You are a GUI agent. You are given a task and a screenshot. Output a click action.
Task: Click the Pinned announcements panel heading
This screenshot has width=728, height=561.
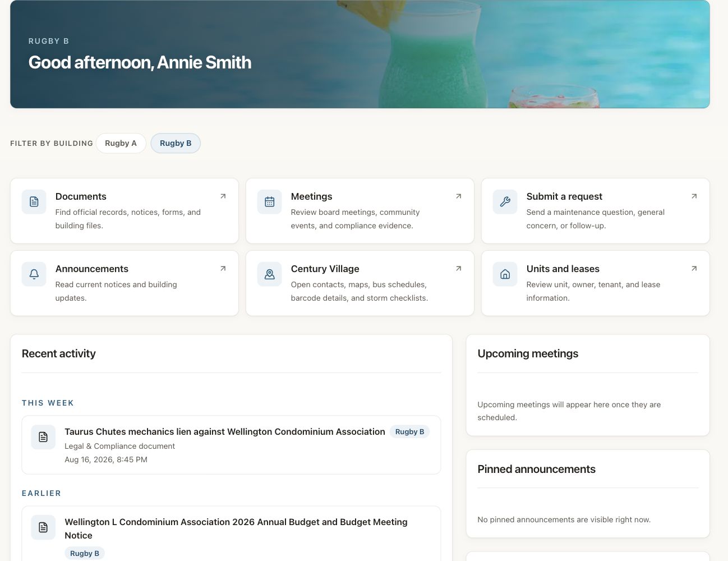click(x=536, y=469)
